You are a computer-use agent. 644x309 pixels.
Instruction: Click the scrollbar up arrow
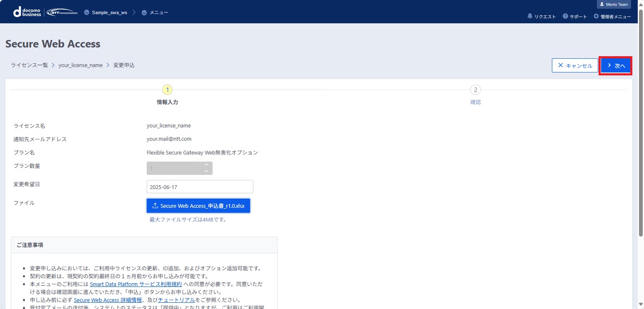[641, 4]
